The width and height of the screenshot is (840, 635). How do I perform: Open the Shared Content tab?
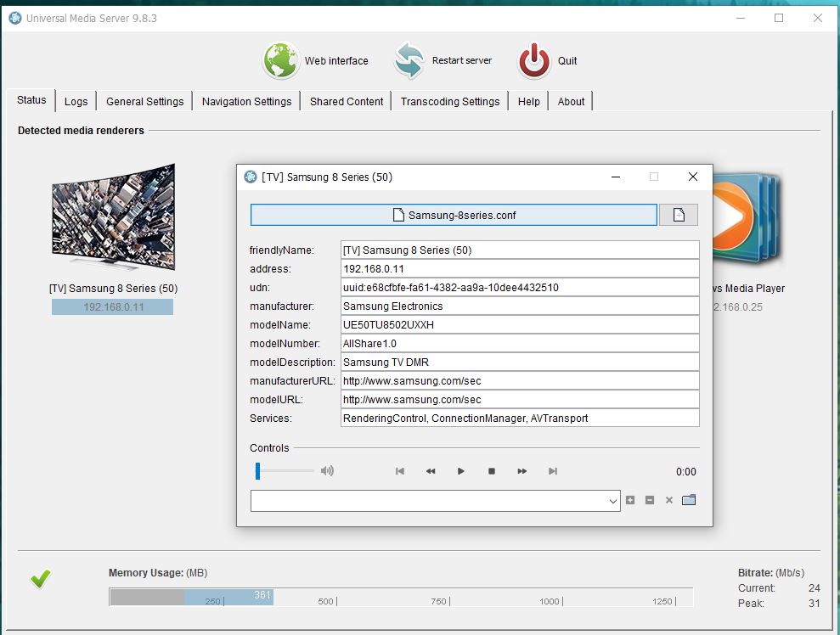[x=347, y=101]
